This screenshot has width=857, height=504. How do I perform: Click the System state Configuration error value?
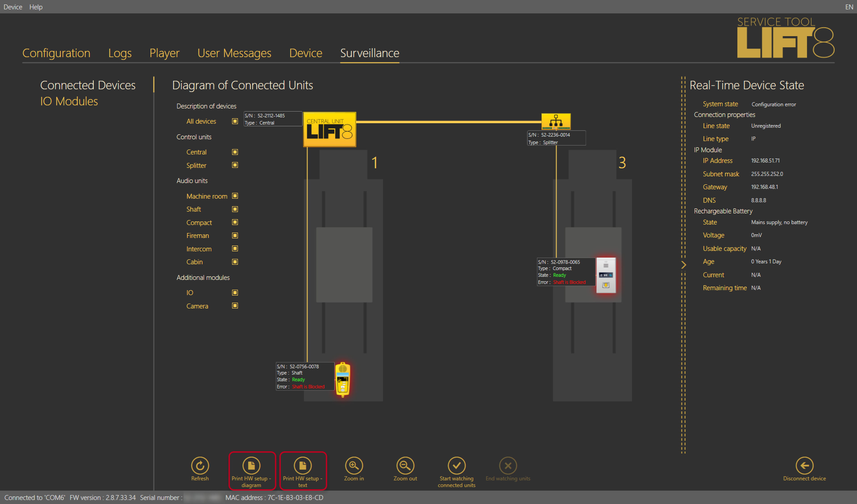774,104
